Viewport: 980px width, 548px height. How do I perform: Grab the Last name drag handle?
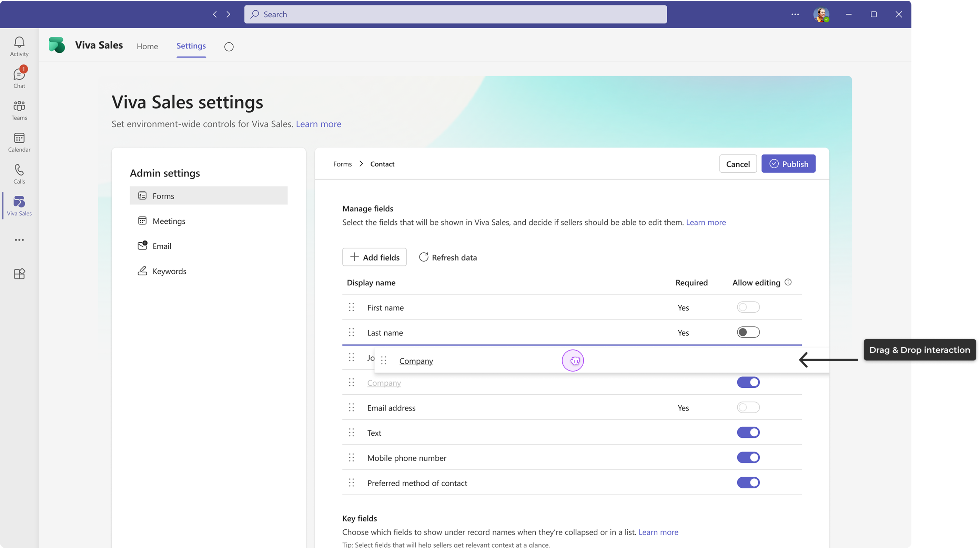[352, 332]
